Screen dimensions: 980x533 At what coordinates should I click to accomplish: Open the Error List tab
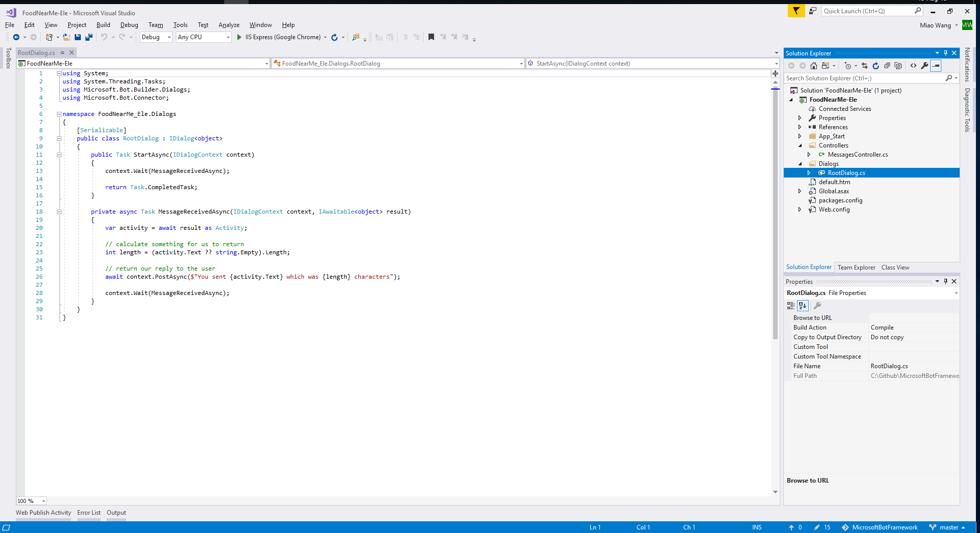89,513
